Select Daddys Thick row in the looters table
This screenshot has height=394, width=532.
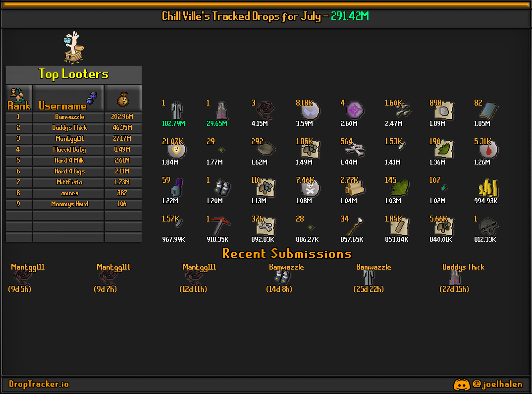pos(74,127)
